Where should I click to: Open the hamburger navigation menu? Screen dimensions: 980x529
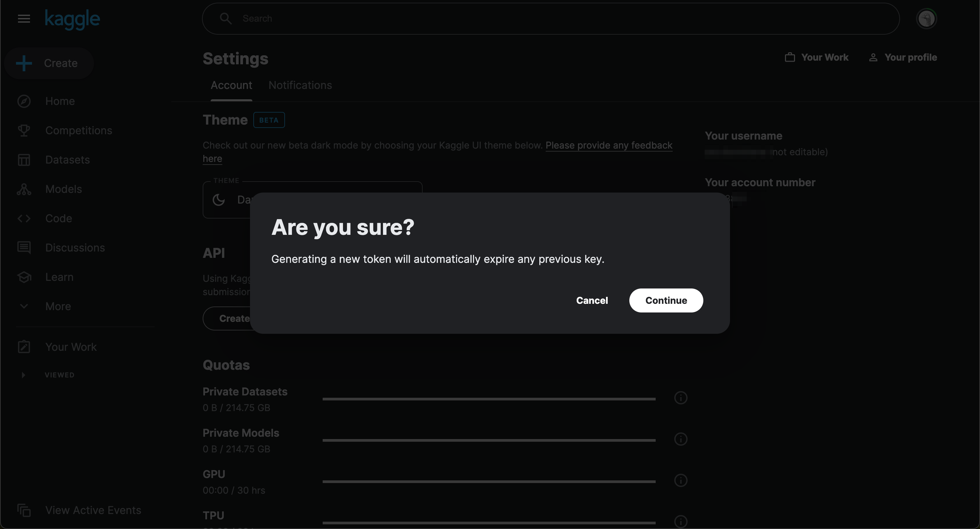(24, 19)
